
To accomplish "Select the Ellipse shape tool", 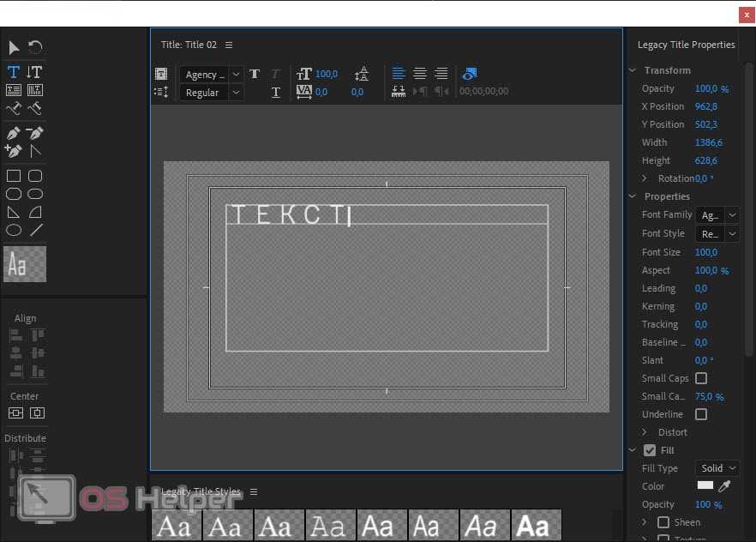I will [14, 230].
